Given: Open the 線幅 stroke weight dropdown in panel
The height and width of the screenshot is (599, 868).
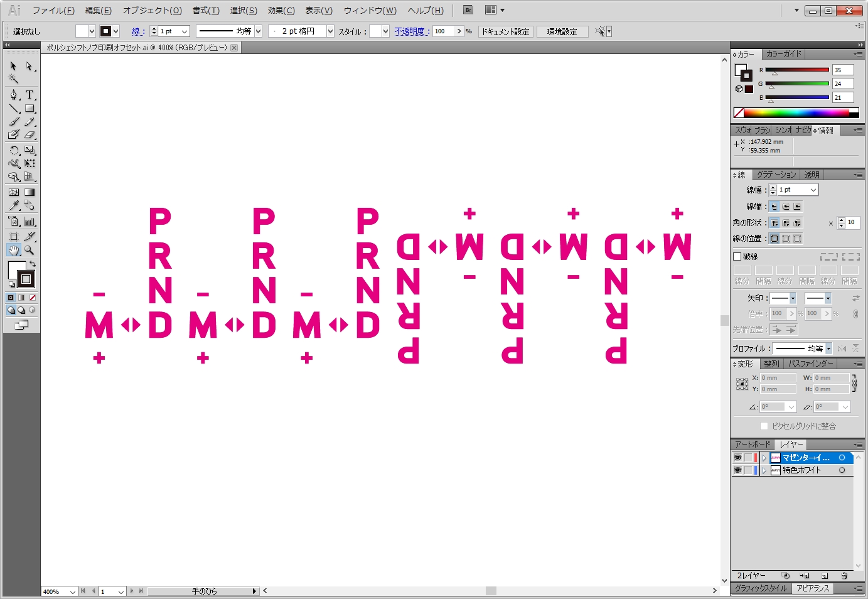Looking at the screenshot, I should (x=813, y=190).
